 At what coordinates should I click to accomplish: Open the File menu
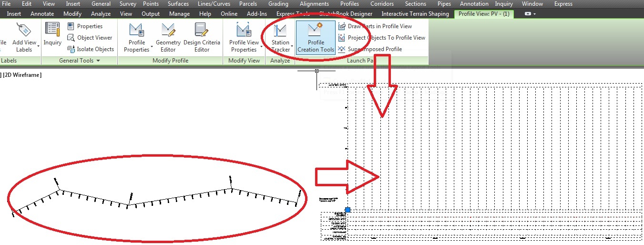click(x=7, y=4)
